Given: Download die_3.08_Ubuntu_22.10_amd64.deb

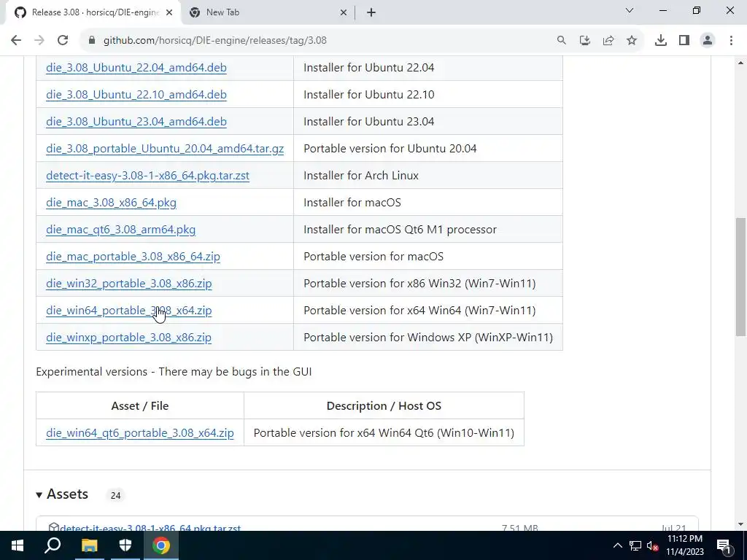Looking at the screenshot, I should point(136,95).
